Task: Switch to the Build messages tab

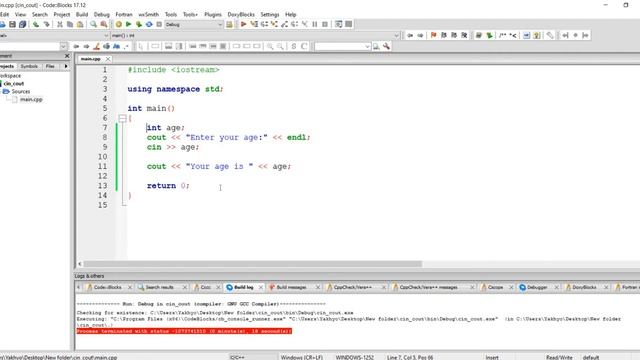Action: [291, 287]
